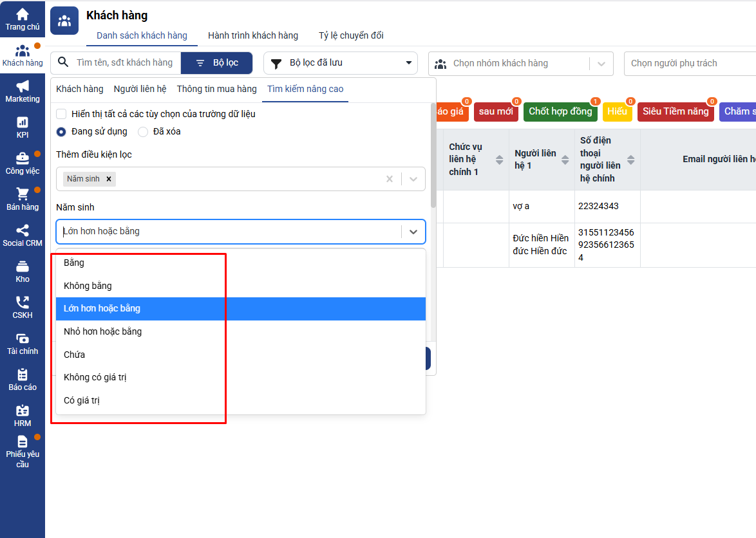Open Bán hàng shopping cart icon

point(22,194)
